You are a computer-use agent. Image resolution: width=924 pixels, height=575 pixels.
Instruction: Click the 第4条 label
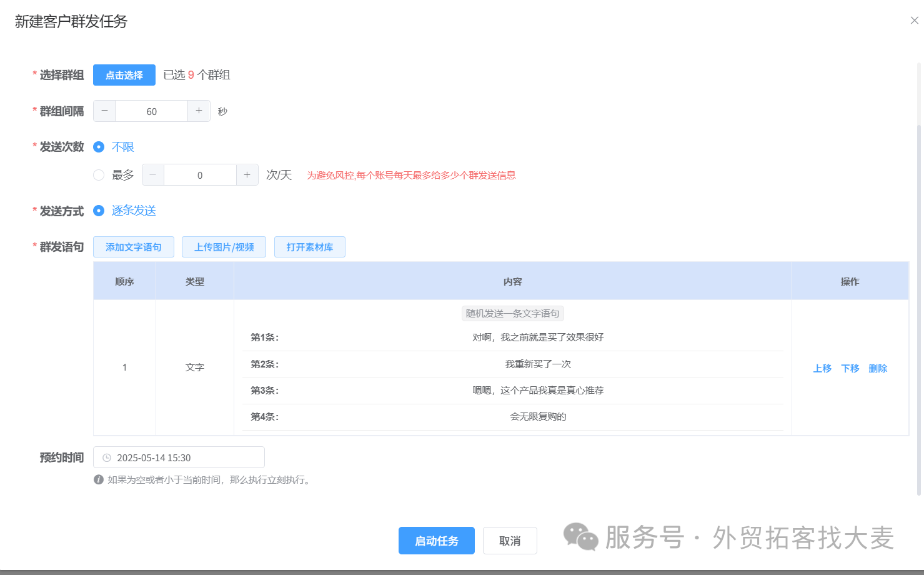point(265,416)
